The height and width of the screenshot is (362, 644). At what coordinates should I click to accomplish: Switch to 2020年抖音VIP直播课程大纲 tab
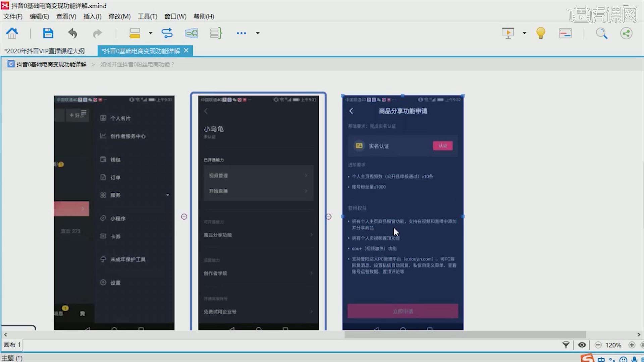45,51
